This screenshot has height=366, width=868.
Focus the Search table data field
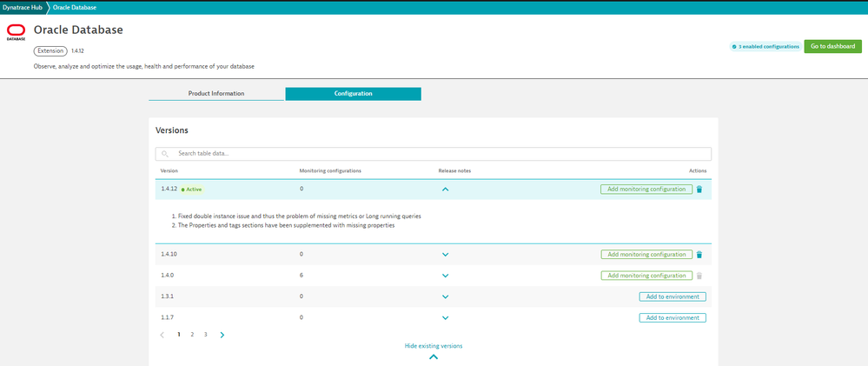click(434, 154)
